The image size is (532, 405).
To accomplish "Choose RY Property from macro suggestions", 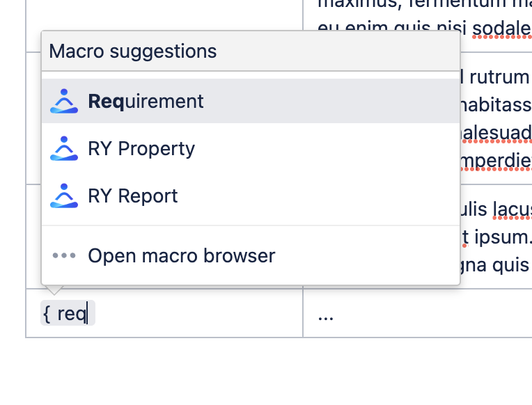I will [141, 149].
